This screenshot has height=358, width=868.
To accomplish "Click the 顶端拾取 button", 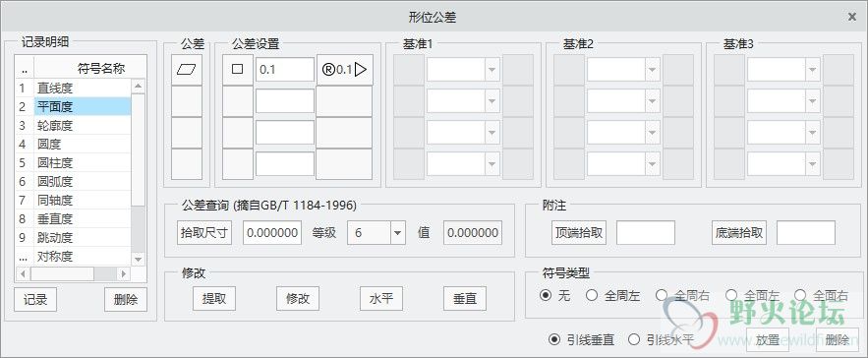I will [578, 233].
